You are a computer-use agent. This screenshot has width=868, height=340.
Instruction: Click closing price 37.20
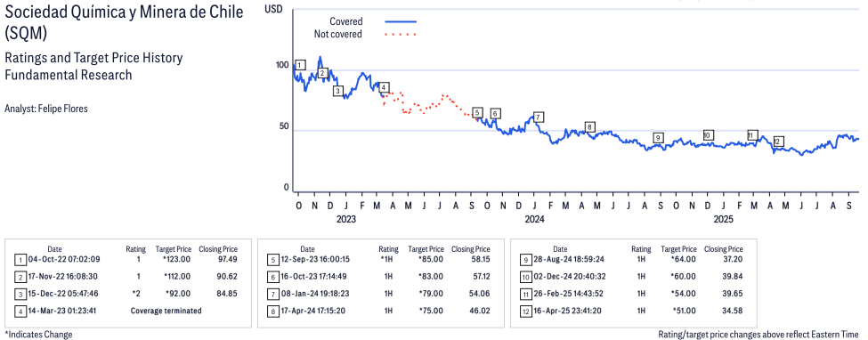(x=733, y=259)
